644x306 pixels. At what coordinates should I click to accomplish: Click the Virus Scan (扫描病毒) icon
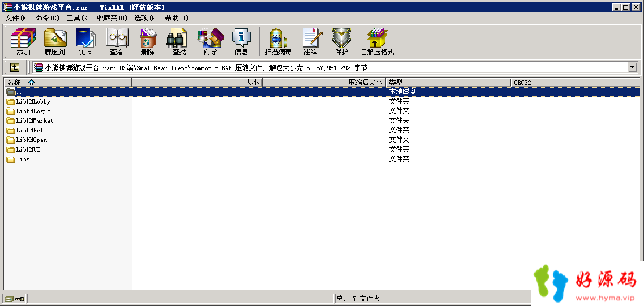278,41
